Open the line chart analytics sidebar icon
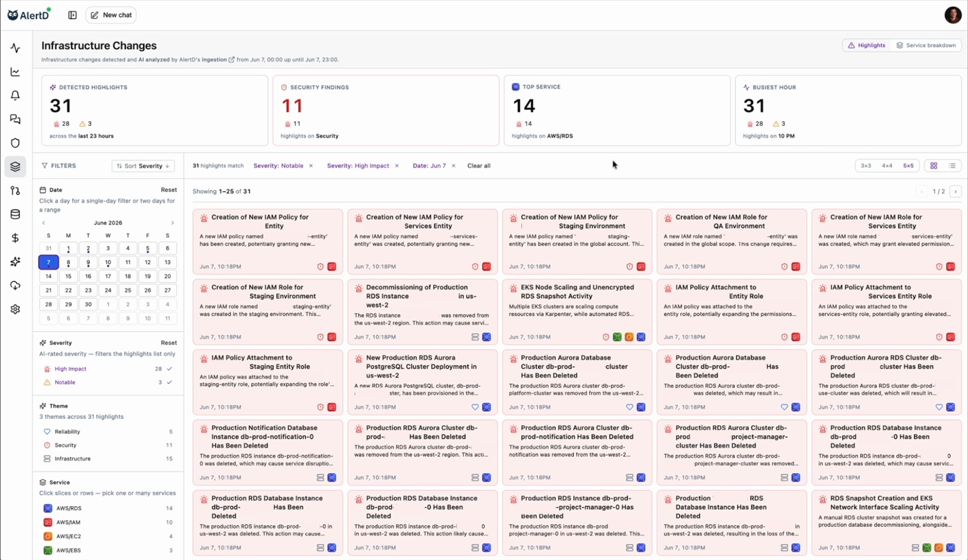The height and width of the screenshot is (560, 968). click(x=15, y=72)
